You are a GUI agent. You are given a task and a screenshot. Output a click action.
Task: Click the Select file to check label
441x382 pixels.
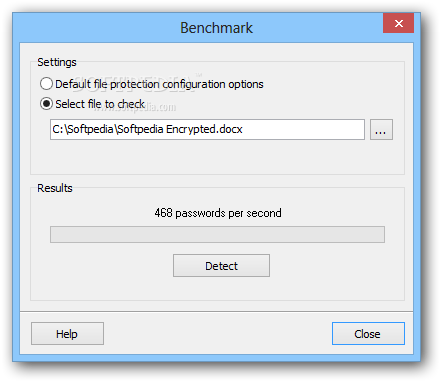click(x=100, y=104)
